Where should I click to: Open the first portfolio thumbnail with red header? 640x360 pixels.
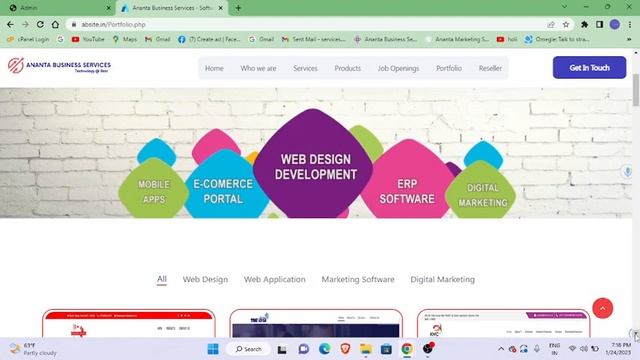click(129, 324)
